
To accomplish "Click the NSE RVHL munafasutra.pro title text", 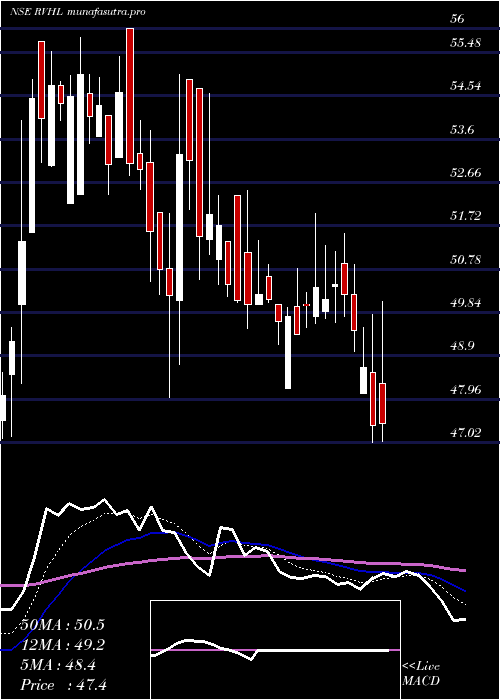I will point(78,12).
